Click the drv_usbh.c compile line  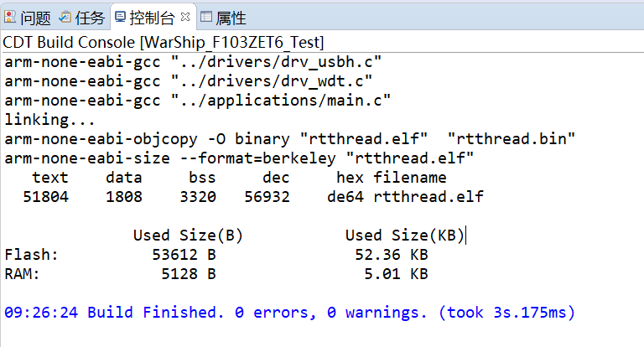coord(193,61)
